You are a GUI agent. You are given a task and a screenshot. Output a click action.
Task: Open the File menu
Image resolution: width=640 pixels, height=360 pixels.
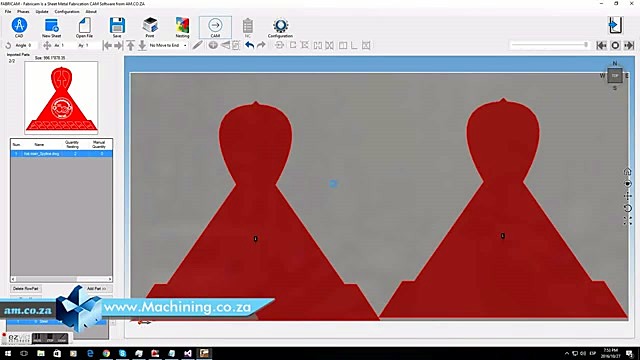[8, 11]
